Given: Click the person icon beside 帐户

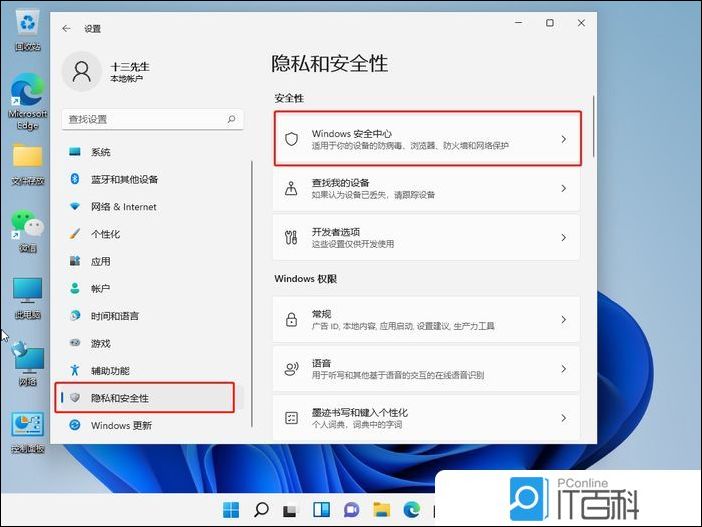Looking at the screenshot, I should pyautogui.click(x=75, y=288).
